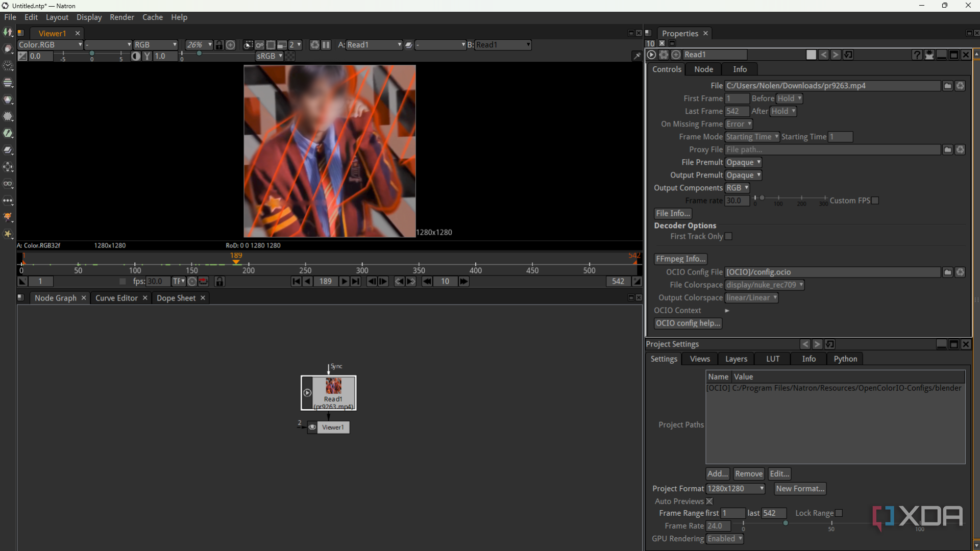The image size is (980, 551).
Task: Click the viewer color picker pin icon
Action: (x=636, y=56)
